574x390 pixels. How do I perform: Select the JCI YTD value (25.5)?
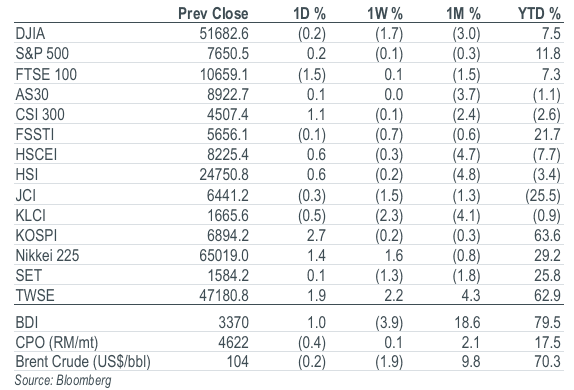tap(543, 195)
